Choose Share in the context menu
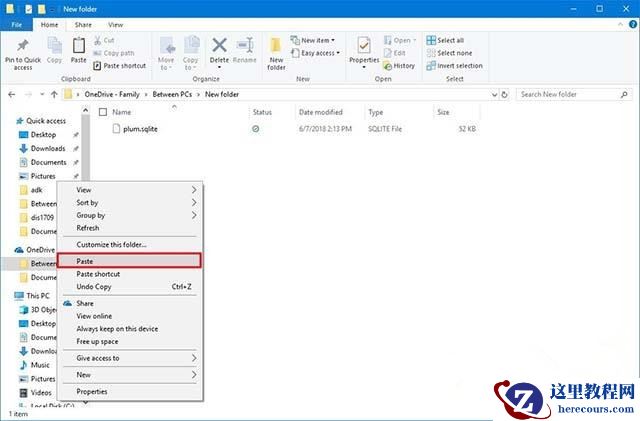The width and height of the screenshot is (640, 421). point(130,303)
